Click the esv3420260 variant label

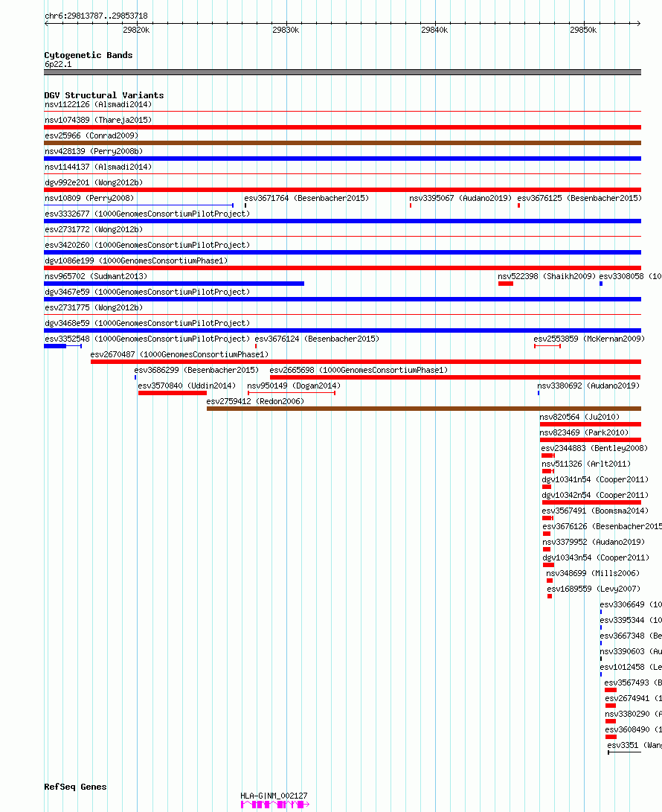point(147,245)
